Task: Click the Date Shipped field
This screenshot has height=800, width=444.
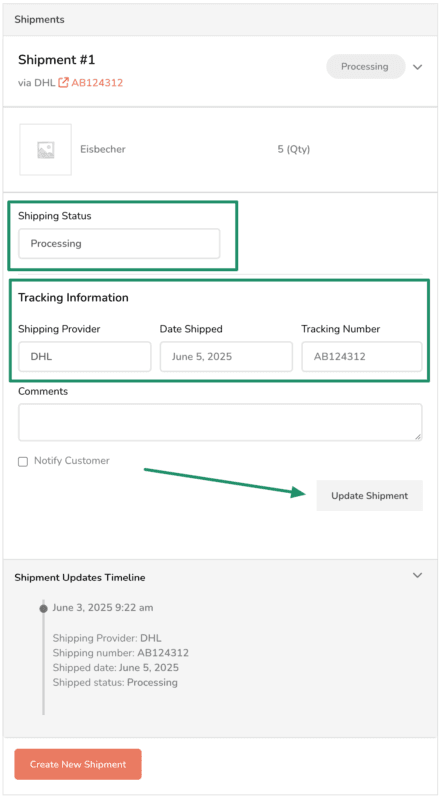Action: [226, 357]
